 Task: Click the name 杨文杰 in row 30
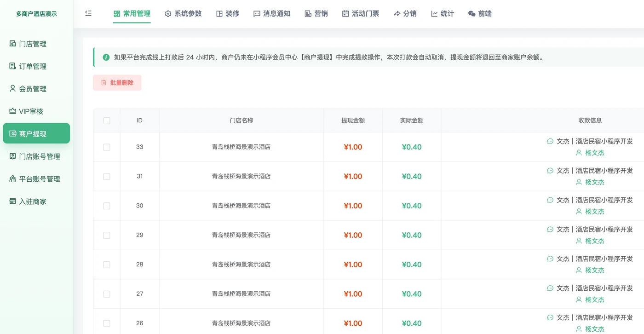click(595, 212)
